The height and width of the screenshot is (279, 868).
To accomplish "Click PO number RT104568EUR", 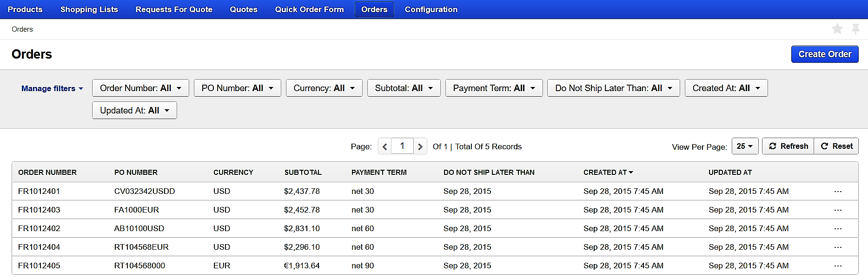I will click(141, 247).
